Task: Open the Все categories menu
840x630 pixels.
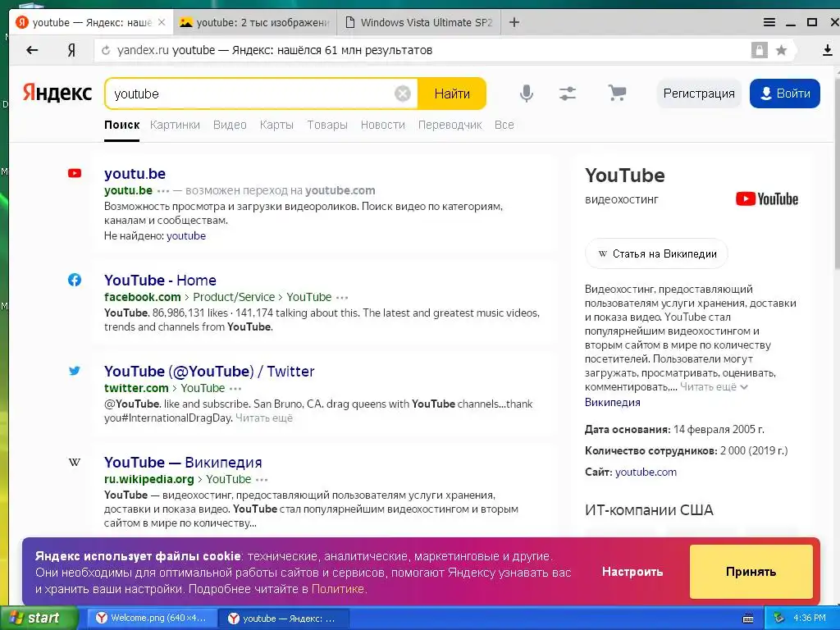Action: coord(504,125)
